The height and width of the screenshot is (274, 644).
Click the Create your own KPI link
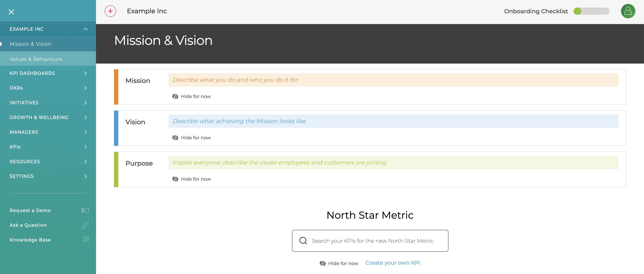[x=392, y=263]
